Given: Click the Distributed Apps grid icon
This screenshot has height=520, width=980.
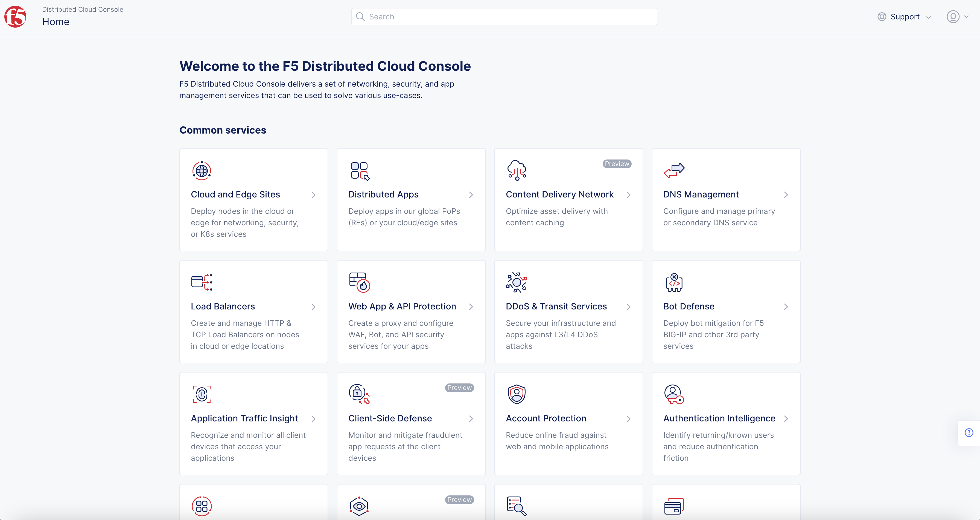Looking at the screenshot, I should [x=360, y=171].
